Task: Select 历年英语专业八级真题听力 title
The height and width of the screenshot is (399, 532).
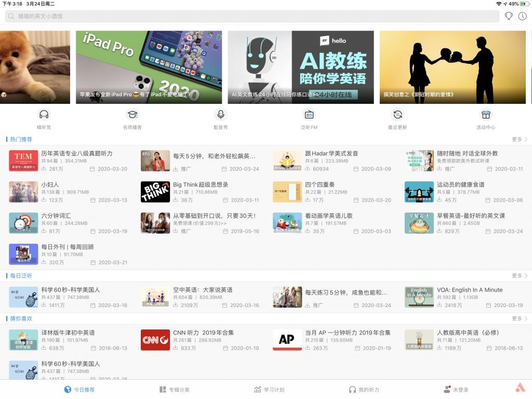Action: coord(77,153)
